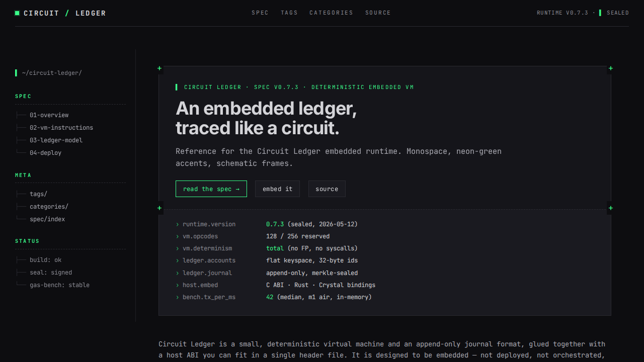This screenshot has height=362, width=644.
Task: Click 'append-only, merkle-sealed' value
Action: [312, 273]
